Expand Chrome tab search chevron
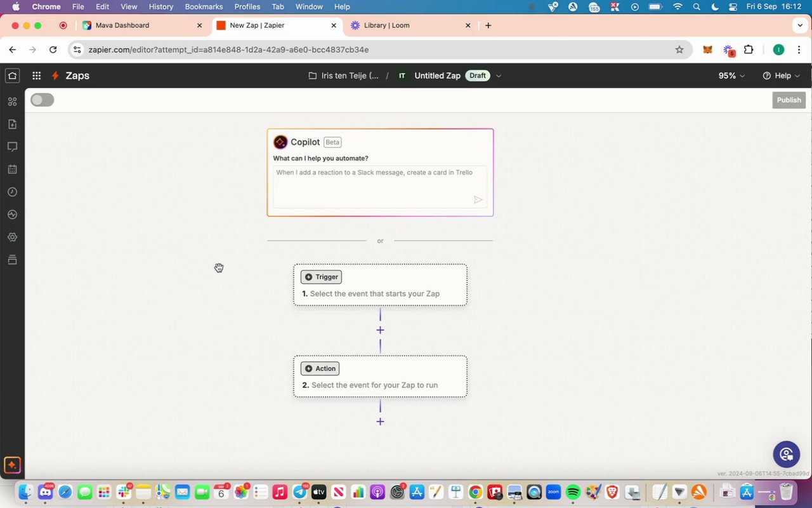This screenshot has height=508, width=812. coord(800,25)
